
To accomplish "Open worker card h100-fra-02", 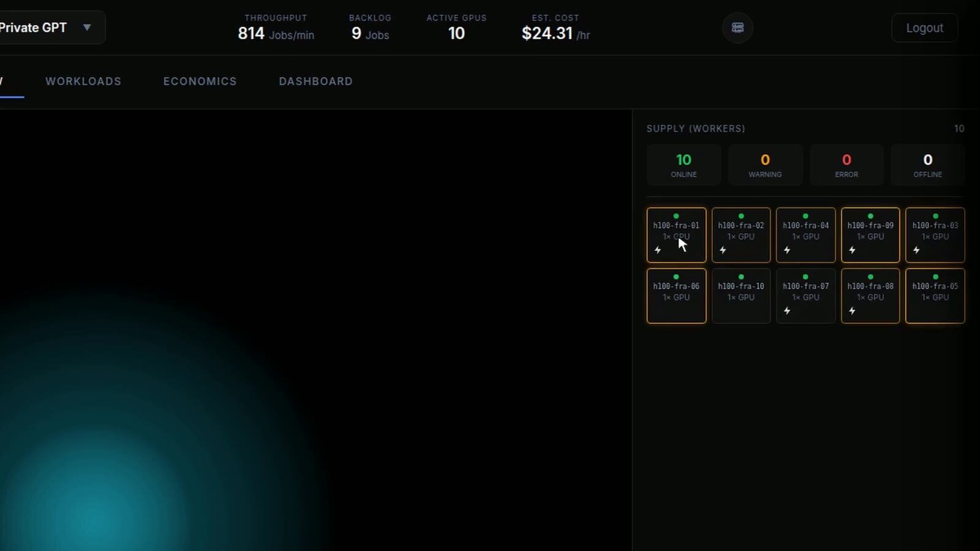I will [x=741, y=235].
